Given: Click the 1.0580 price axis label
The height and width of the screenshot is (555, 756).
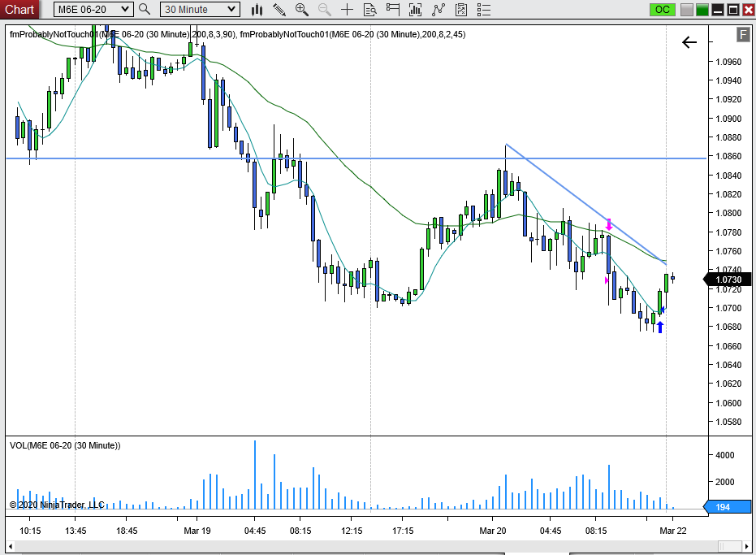Looking at the screenshot, I should pos(728,422).
